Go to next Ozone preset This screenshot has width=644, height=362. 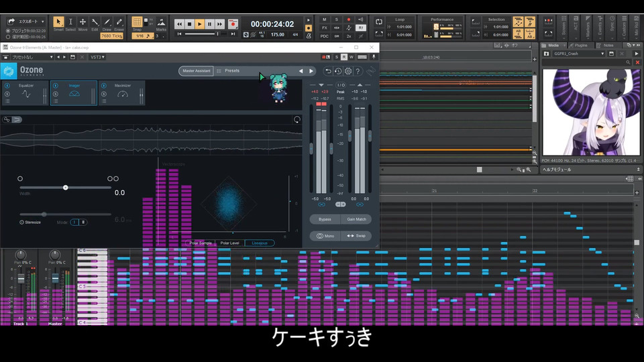(x=311, y=71)
